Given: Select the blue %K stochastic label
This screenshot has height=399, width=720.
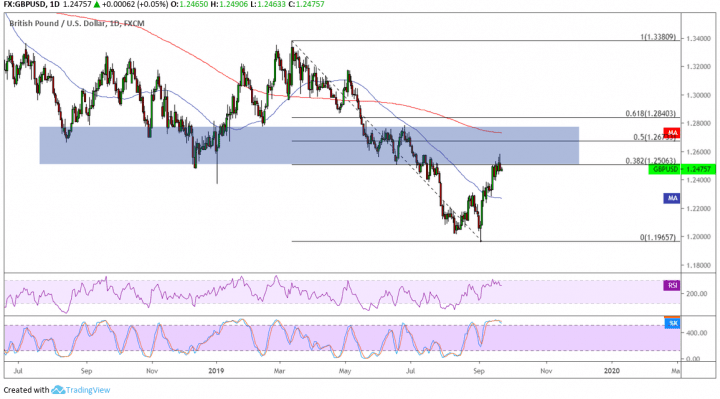Looking at the screenshot, I should (672, 323).
